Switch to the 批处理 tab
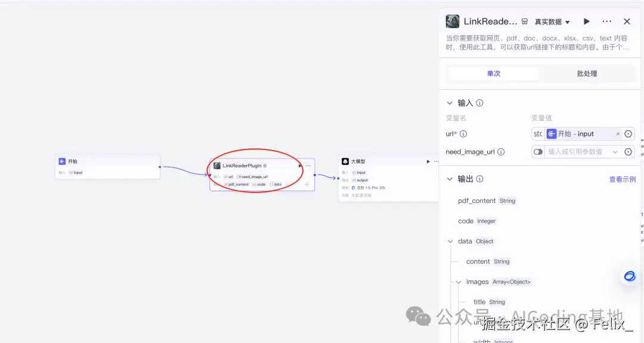644x343 pixels. [587, 73]
